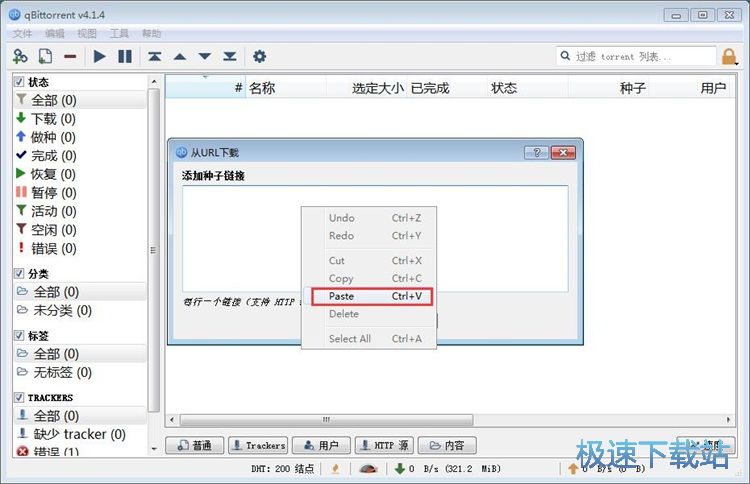Switch to the Trackers tab
The image size is (750, 484).
coord(258,445)
